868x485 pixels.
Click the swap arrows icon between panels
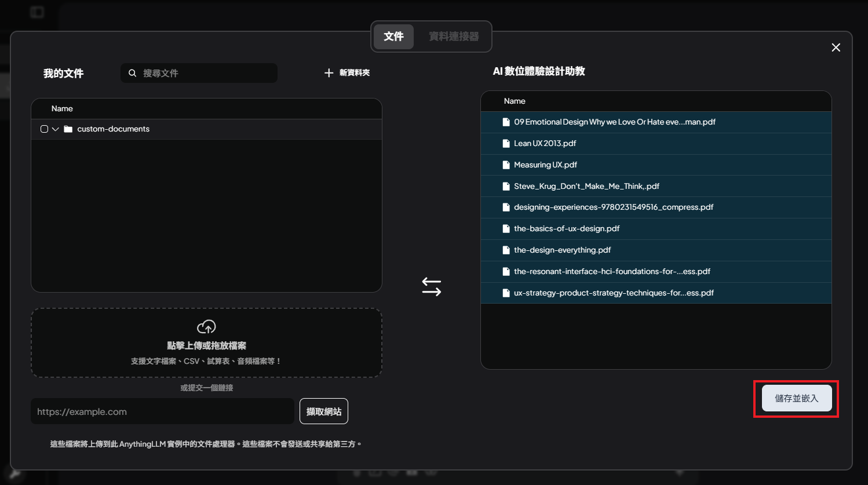431,286
